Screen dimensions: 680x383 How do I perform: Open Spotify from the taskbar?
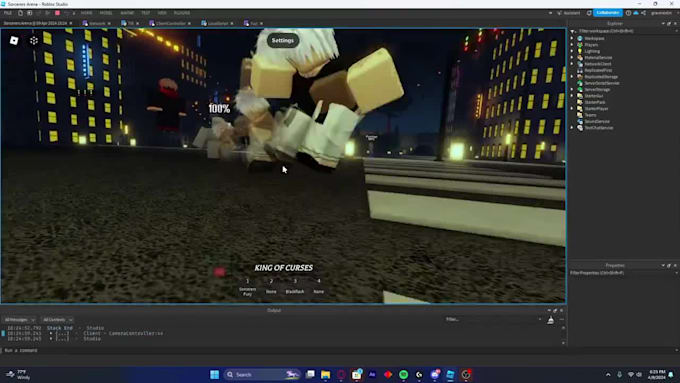pyautogui.click(x=403, y=374)
